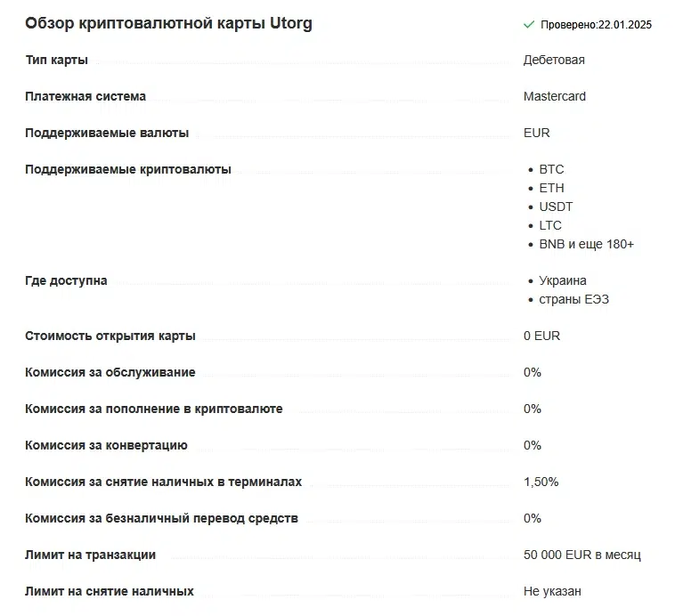The width and height of the screenshot is (675, 616).
Task: Click the 'BTC' list item
Action: tap(551, 170)
